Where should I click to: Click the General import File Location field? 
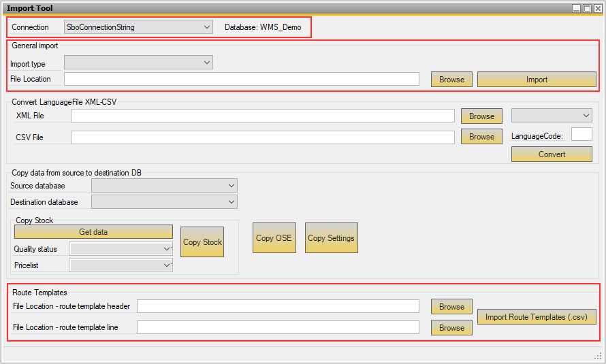(x=241, y=79)
